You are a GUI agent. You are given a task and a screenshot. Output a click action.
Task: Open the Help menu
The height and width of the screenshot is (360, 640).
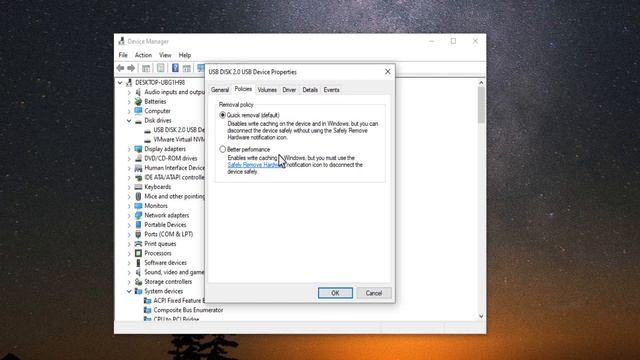[x=185, y=55]
